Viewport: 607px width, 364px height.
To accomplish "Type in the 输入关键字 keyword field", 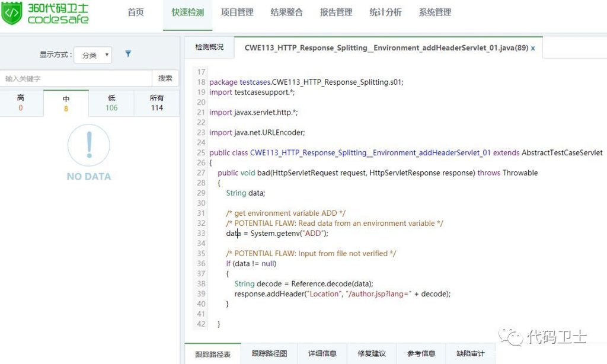I will tap(76, 78).
